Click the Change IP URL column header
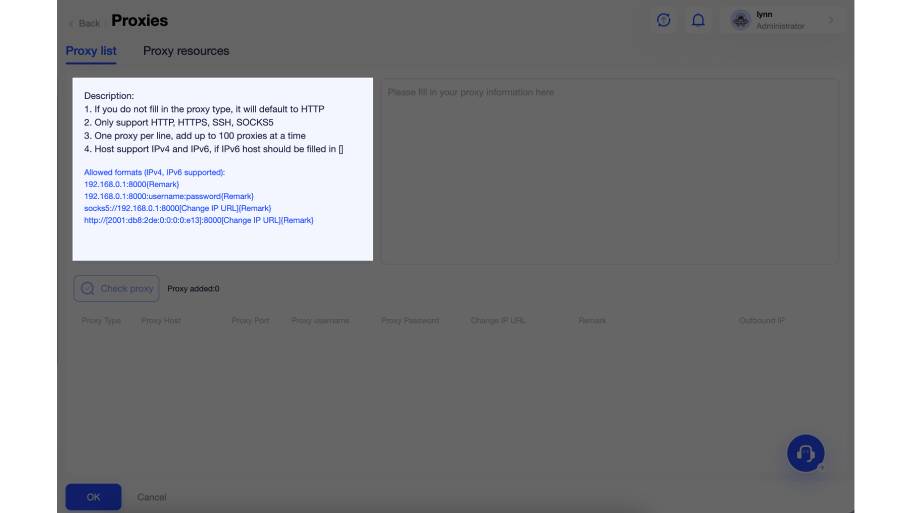 (x=498, y=320)
